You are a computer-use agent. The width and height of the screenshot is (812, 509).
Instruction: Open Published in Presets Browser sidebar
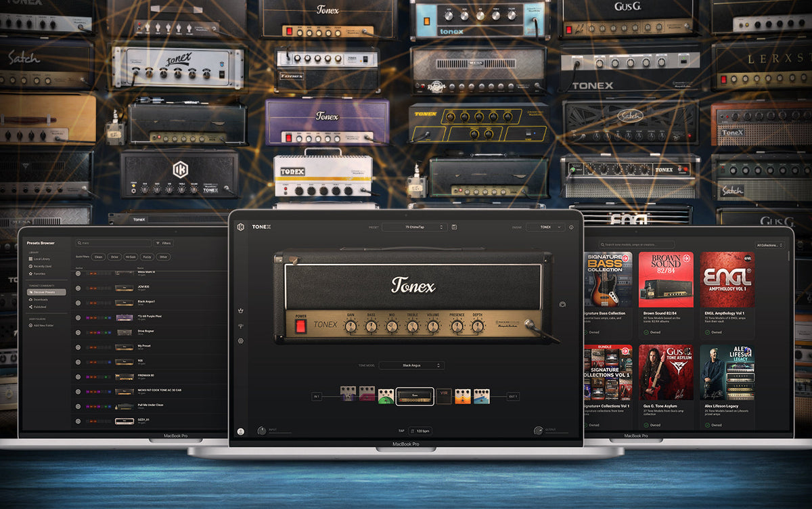pos(38,307)
